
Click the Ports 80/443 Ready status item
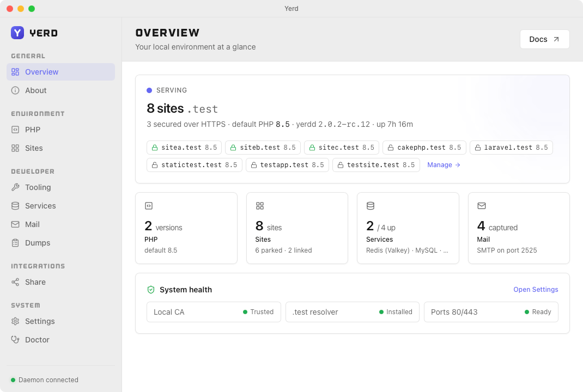pos(491,312)
